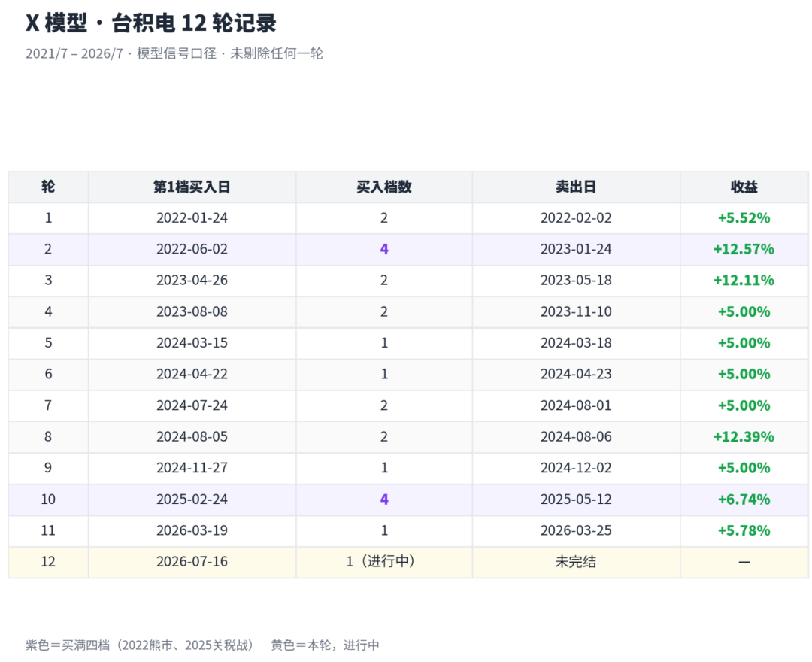The image size is (812, 662).
Task: Click the 紫色＝买满四档 legend note
Action: [141, 645]
